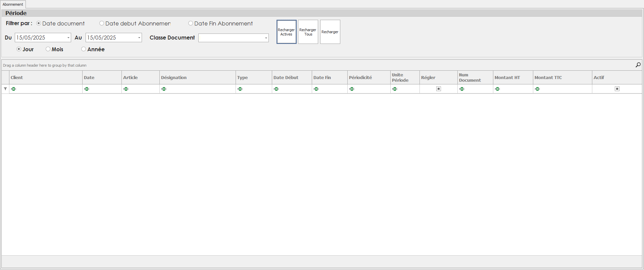
Task: Click the Montant HT filter condition icon
Action: (497, 89)
